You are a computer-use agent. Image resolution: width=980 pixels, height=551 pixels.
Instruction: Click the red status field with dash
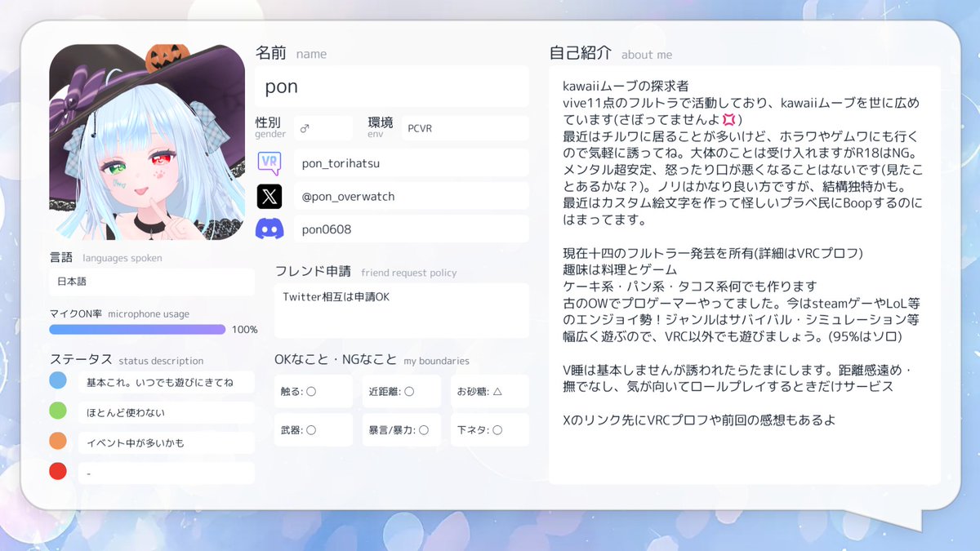(x=167, y=473)
